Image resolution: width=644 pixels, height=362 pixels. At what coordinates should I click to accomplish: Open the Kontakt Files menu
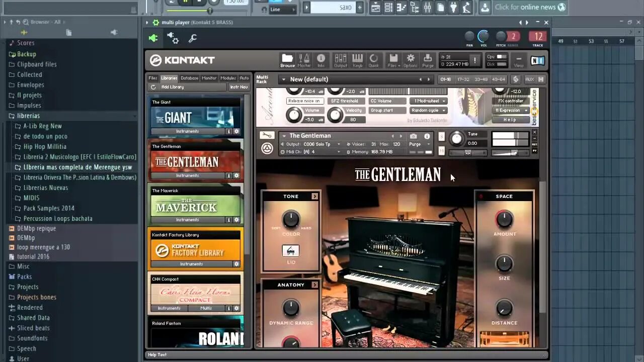pyautogui.click(x=393, y=60)
